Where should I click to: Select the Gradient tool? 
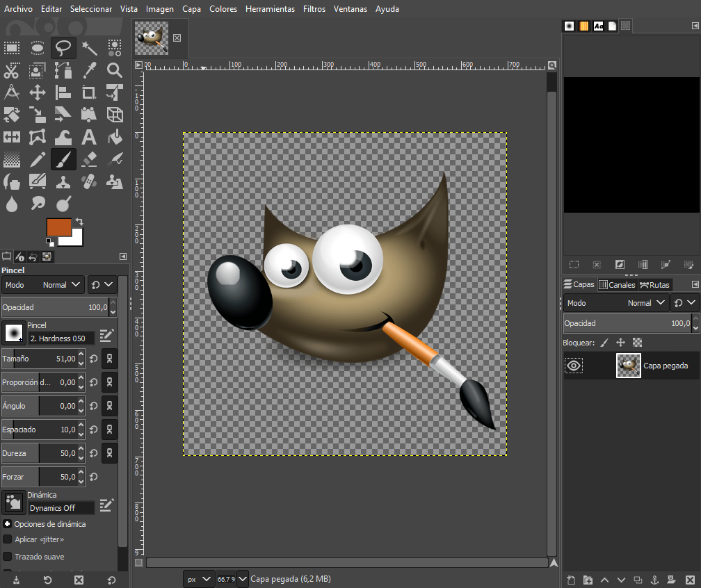point(12,160)
